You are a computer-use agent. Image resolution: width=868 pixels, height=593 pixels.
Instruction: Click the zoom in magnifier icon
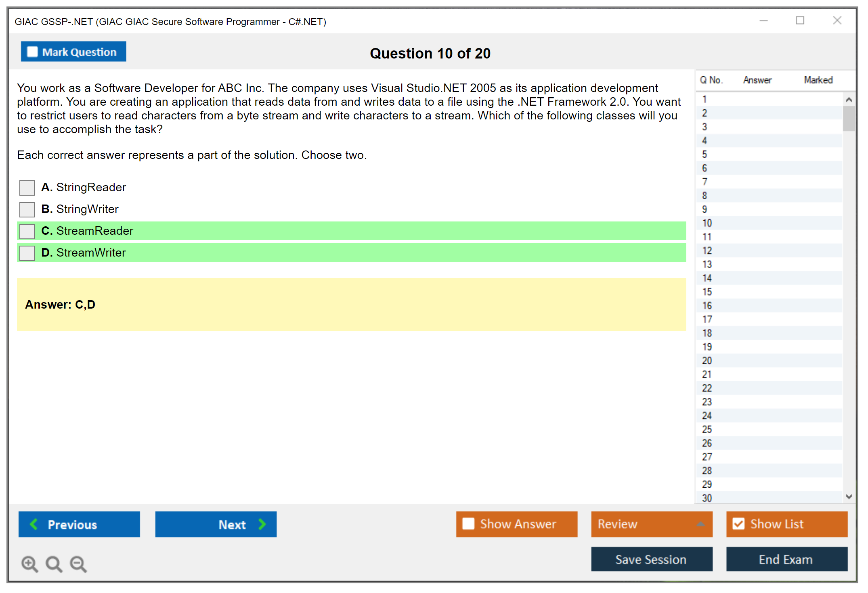coord(29,564)
